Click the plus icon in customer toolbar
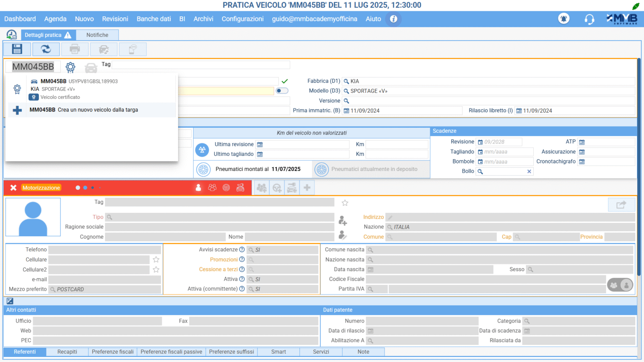The image size is (644, 362). pos(307,188)
